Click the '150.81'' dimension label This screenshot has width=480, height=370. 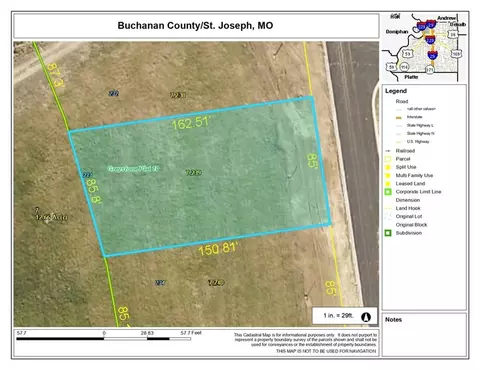218,249
